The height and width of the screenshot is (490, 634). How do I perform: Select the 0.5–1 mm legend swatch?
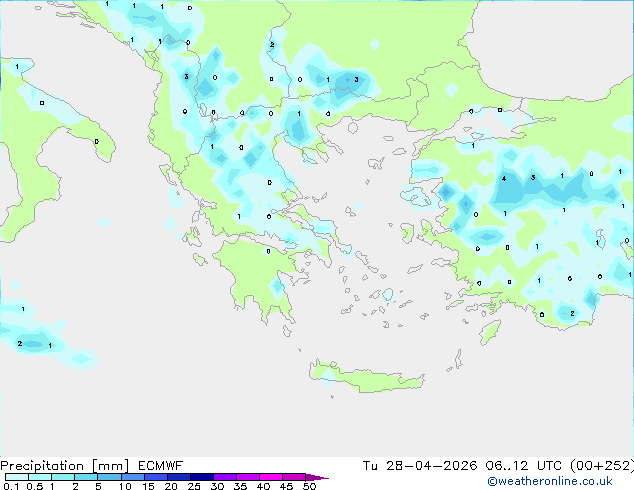pos(40,477)
